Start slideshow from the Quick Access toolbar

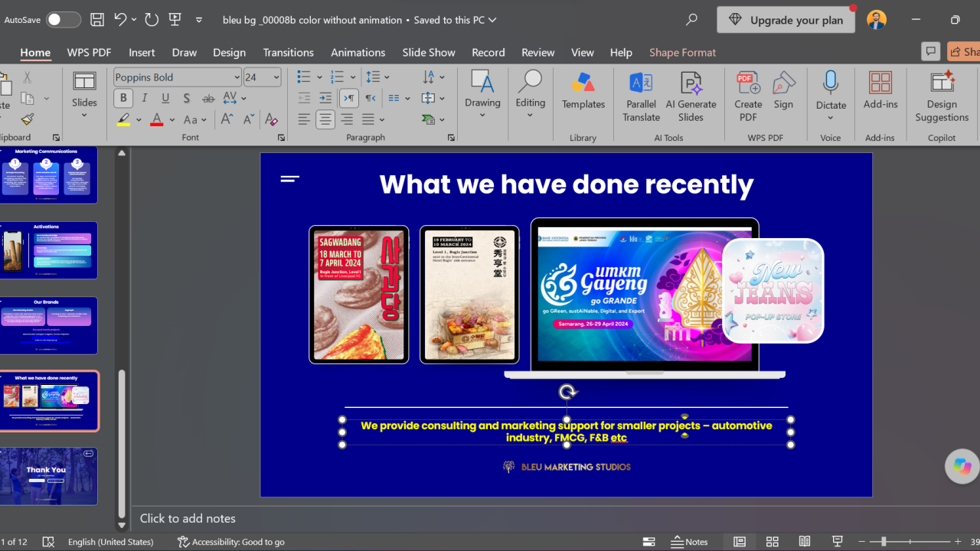coord(175,20)
